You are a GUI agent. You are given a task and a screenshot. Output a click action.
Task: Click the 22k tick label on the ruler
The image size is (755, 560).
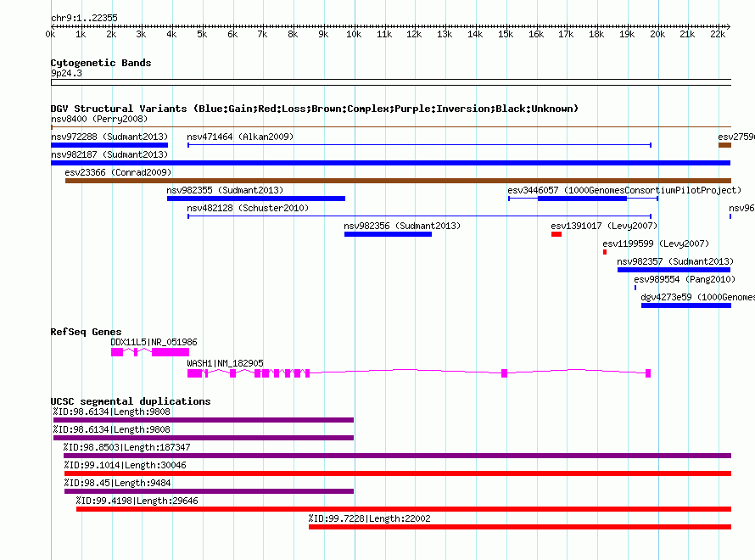tap(718, 34)
